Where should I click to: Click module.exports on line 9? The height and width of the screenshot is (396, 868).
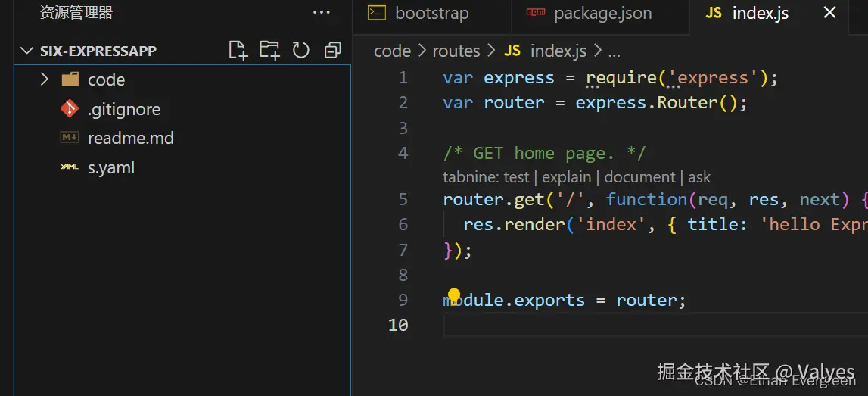(x=514, y=300)
